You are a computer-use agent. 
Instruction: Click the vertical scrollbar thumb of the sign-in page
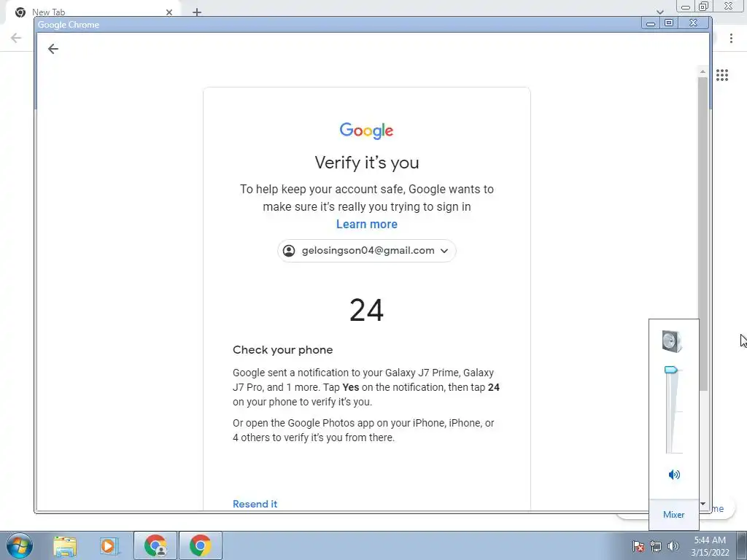703,233
